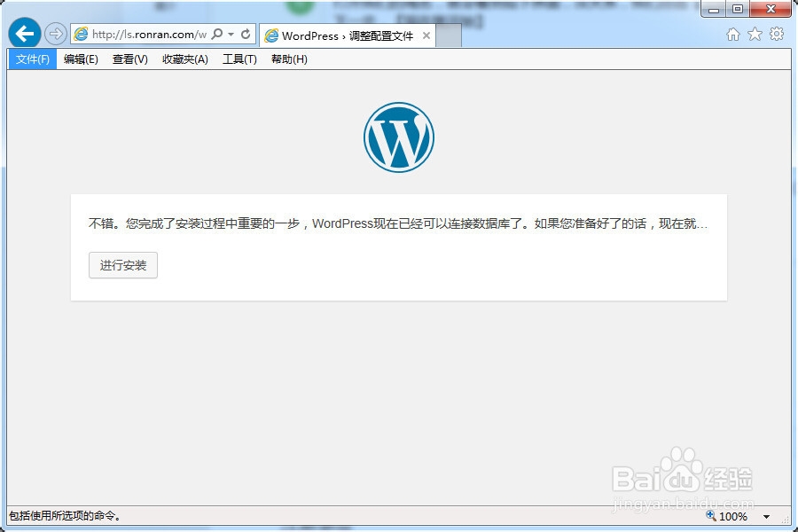798x532 pixels.
Task: Refresh the page with the reload icon
Action: 246,34
